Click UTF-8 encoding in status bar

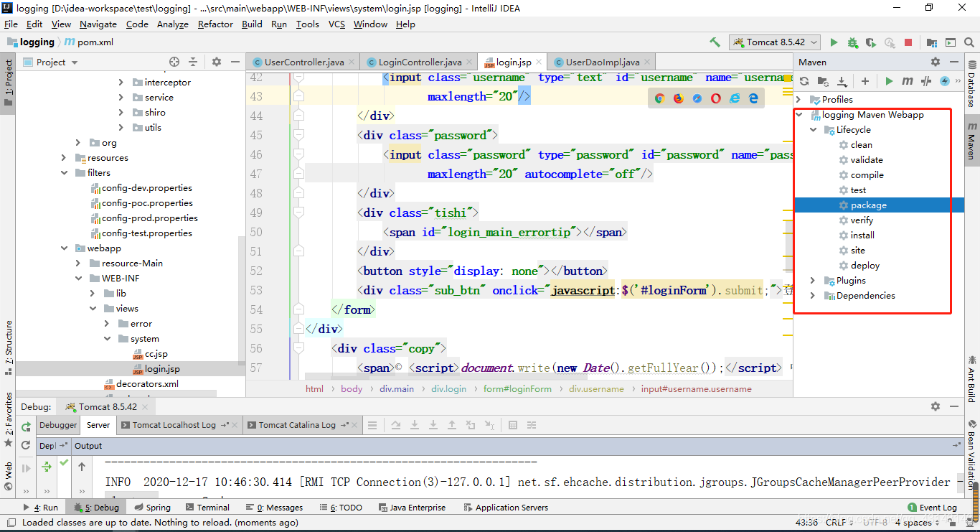tap(875, 523)
